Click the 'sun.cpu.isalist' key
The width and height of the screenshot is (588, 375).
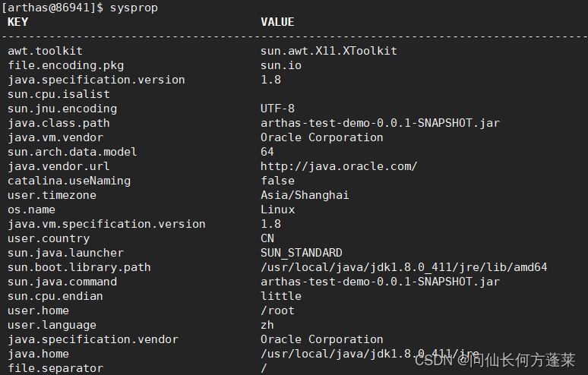click(x=58, y=94)
